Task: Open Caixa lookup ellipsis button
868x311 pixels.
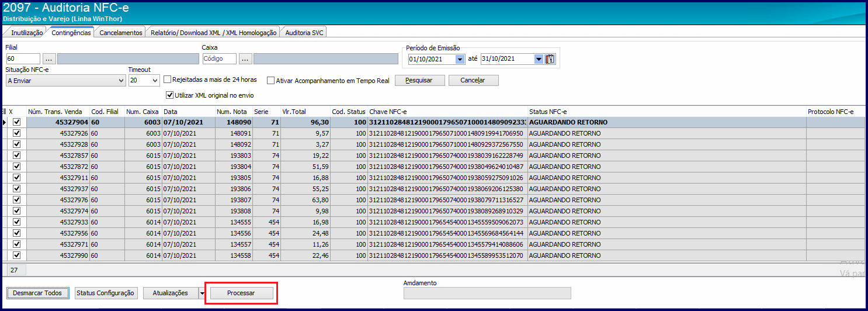Action: pyautogui.click(x=245, y=59)
